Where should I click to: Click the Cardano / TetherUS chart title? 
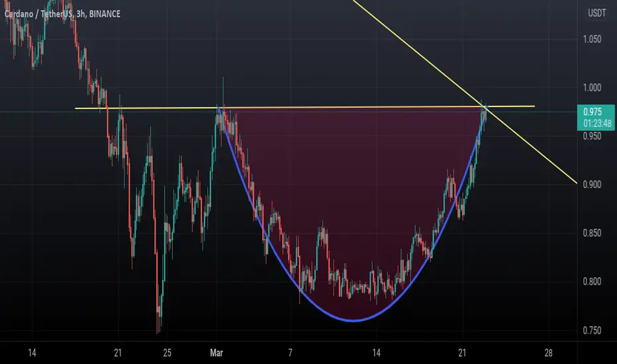point(62,14)
